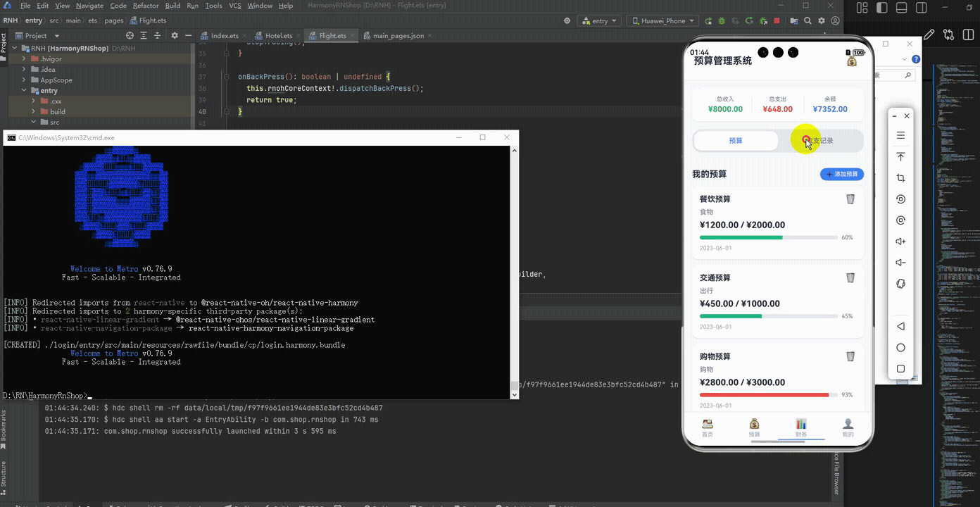The image size is (980, 507).
Task: Click emulator screenshot crop icon
Action: (900, 178)
